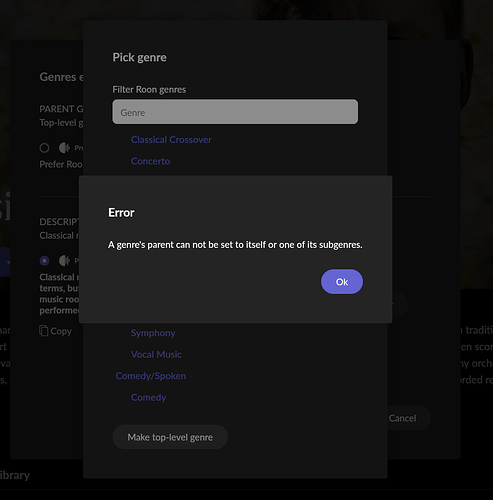This screenshot has height=500, width=493.
Task: Select the Comedy/Spoken top-level genre
Action: pos(151,376)
